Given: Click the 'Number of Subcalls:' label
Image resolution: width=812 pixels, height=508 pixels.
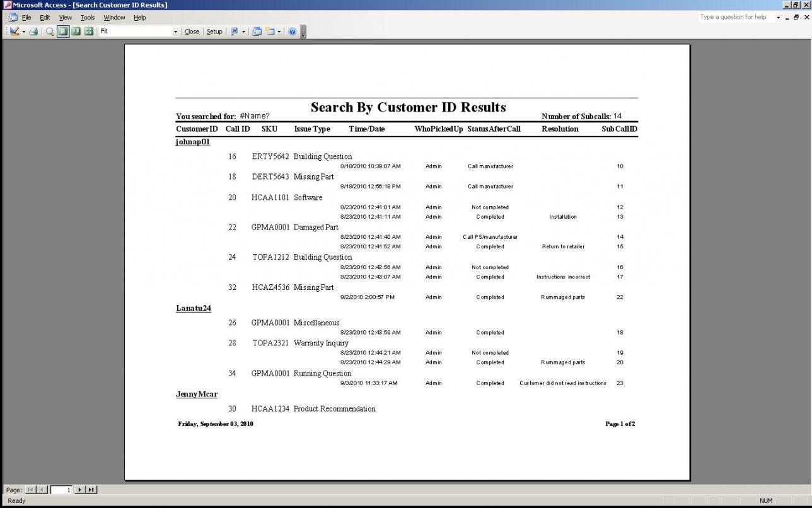Looking at the screenshot, I should pyautogui.click(x=576, y=117).
